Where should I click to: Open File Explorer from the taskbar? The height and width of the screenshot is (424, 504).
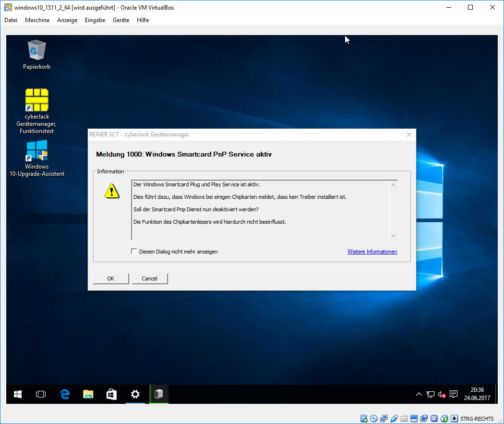(88, 394)
